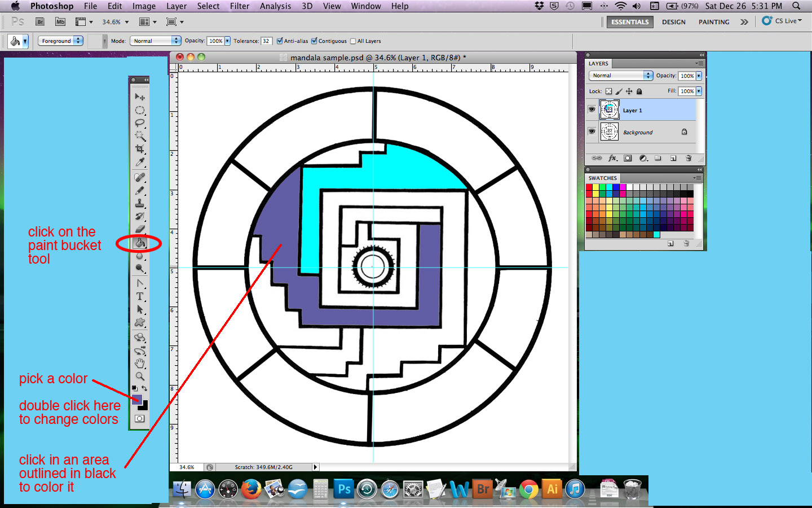Hide the Background layer
The height and width of the screenshot is (508, 812).
(x=592, y=132)
